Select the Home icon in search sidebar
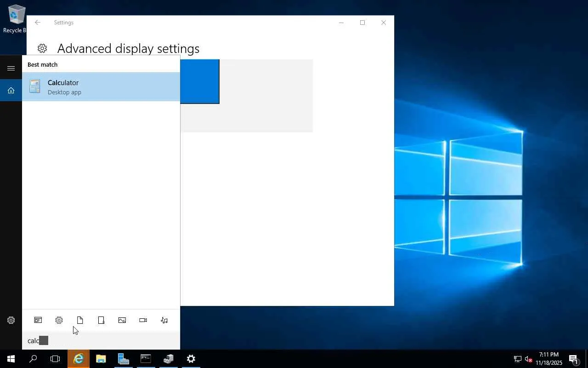This screenshot has width=588, height=368. pyautogui.click(x=11, y=90)
